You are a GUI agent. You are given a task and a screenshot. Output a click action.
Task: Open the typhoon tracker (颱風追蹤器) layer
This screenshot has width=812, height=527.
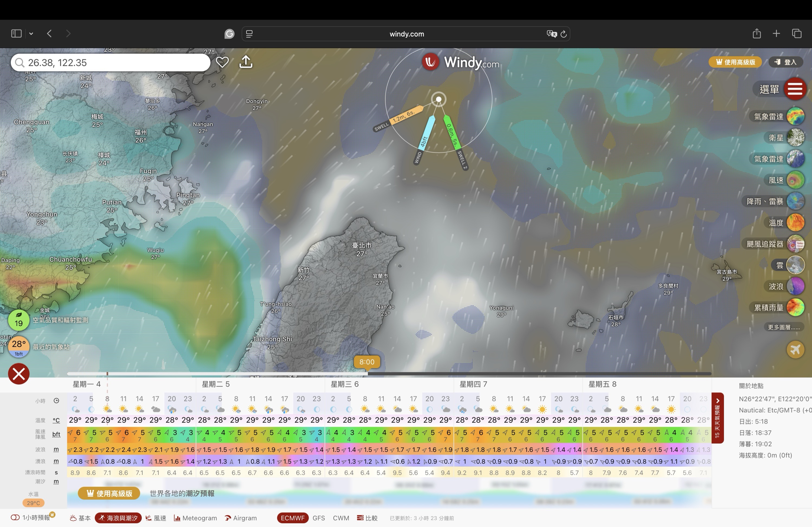click(x=795, y=244)
